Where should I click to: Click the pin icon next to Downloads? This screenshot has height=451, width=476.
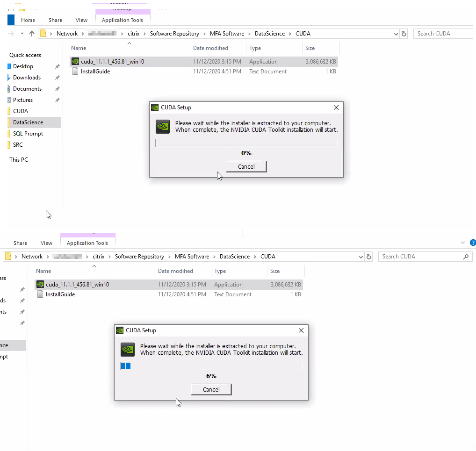pyautogui.click(x=57, y=78)
